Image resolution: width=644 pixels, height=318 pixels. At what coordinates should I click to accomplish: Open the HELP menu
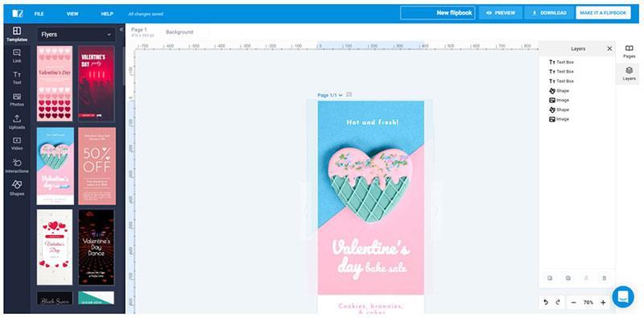pos(107,14)
